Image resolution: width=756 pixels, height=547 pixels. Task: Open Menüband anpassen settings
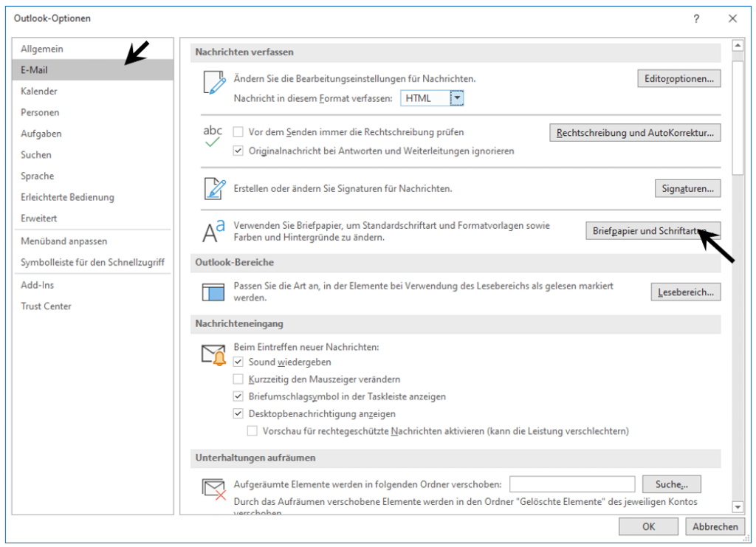pyautogui.click(x=92, y=241)
